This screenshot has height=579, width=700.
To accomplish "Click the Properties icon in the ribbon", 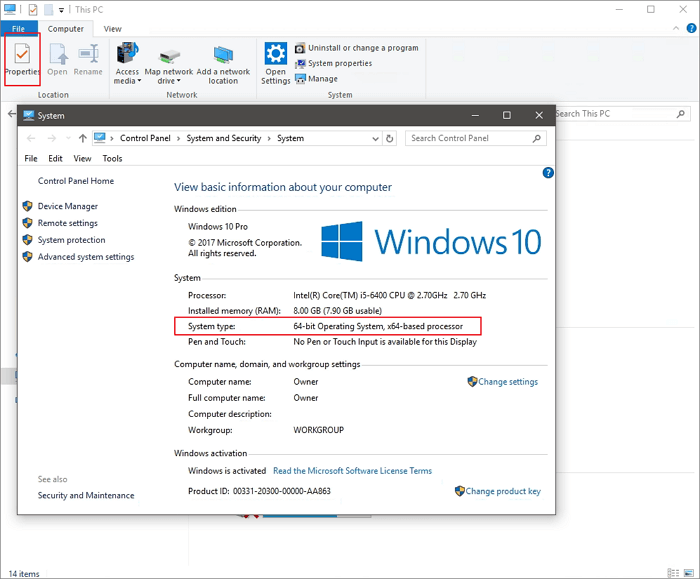I will (22, 59).
